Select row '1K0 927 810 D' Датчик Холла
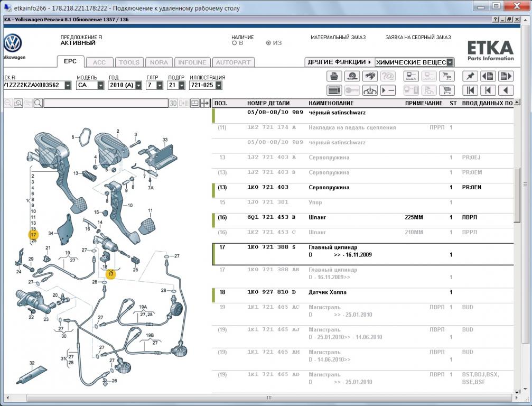Screen dimensions: 532x406 pos(363,296)
